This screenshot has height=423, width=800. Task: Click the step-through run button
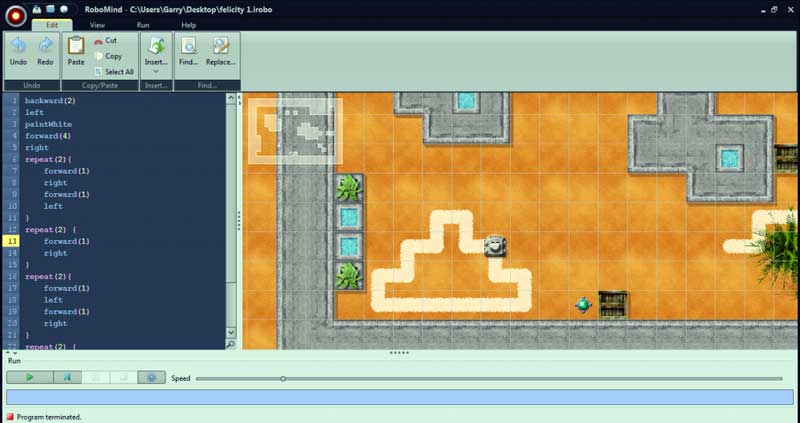(x=67, y=378)
